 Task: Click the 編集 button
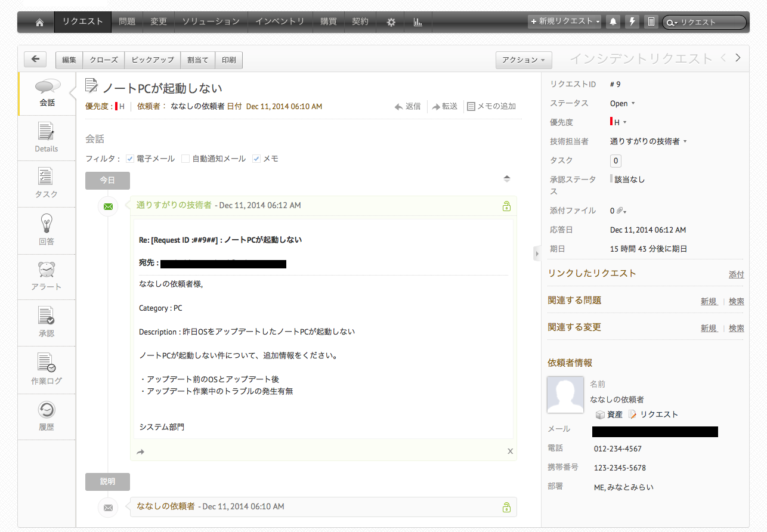69,60
